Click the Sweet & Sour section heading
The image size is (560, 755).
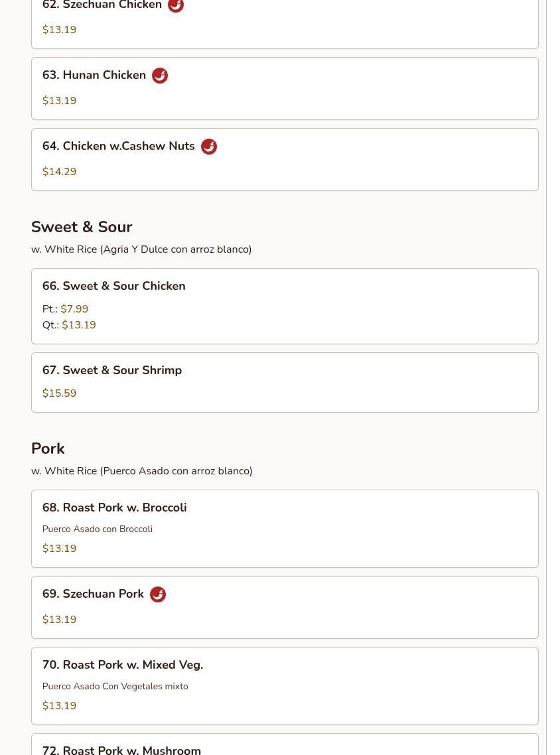point(82,227)
